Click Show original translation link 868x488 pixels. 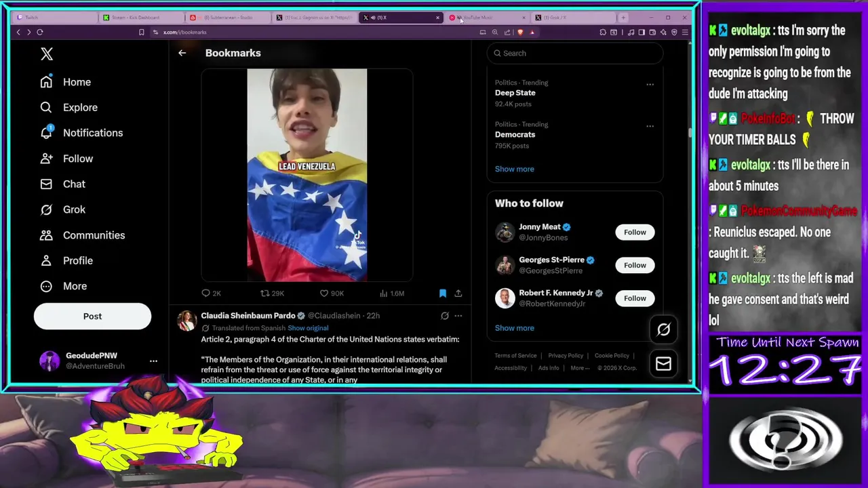click(x=308, y=328)
